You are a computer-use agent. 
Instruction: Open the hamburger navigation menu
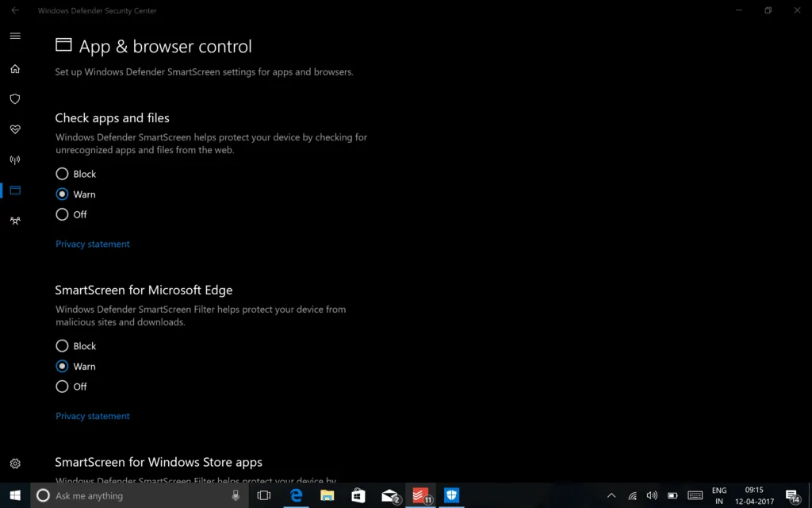click(x=15, y=36)
